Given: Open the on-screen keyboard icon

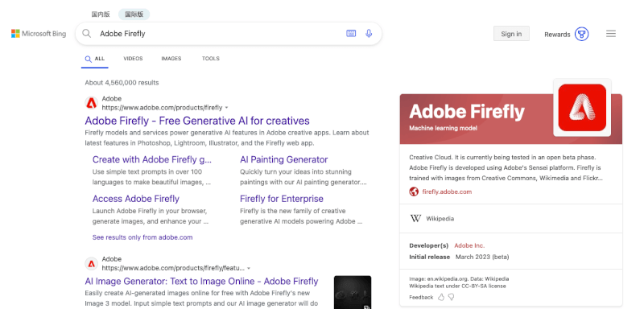Looking at the screenshot, I should pos(351,34).
